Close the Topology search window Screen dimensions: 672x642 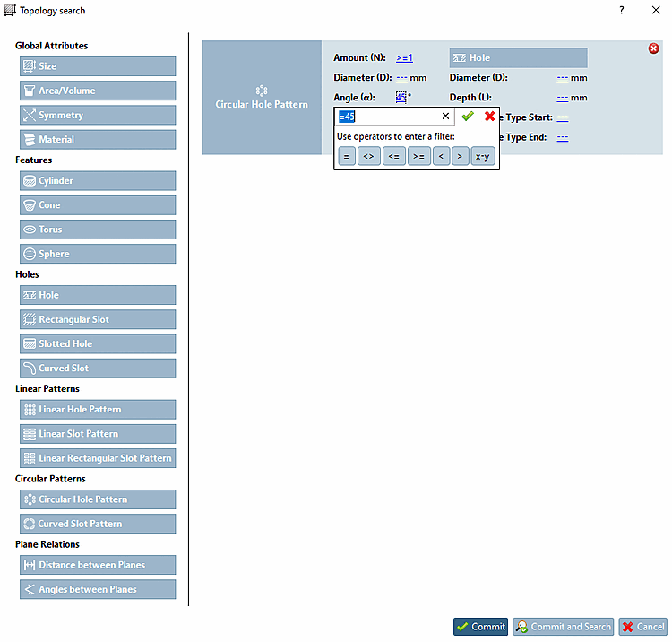(x=656, y=10)
